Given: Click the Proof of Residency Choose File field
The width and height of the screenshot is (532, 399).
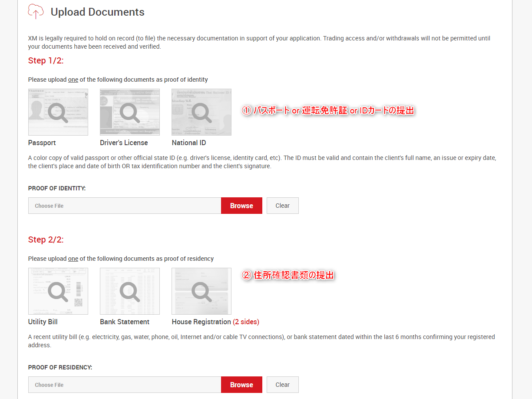Looking at the screenshot, I should (x=125, y=385).
